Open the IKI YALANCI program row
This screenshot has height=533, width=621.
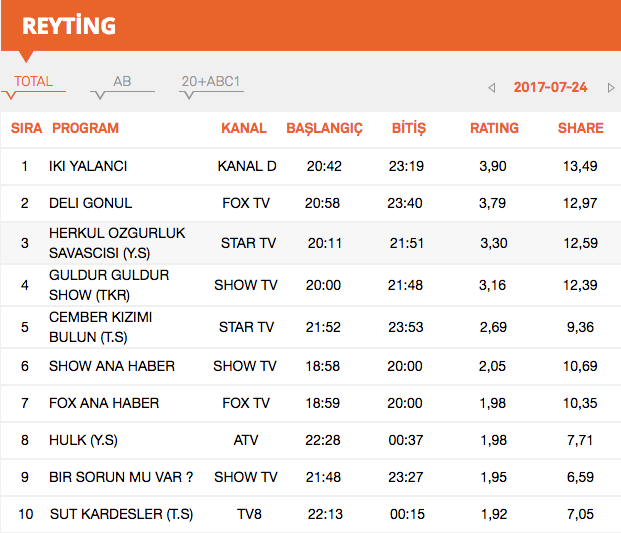tap(88, 166)
